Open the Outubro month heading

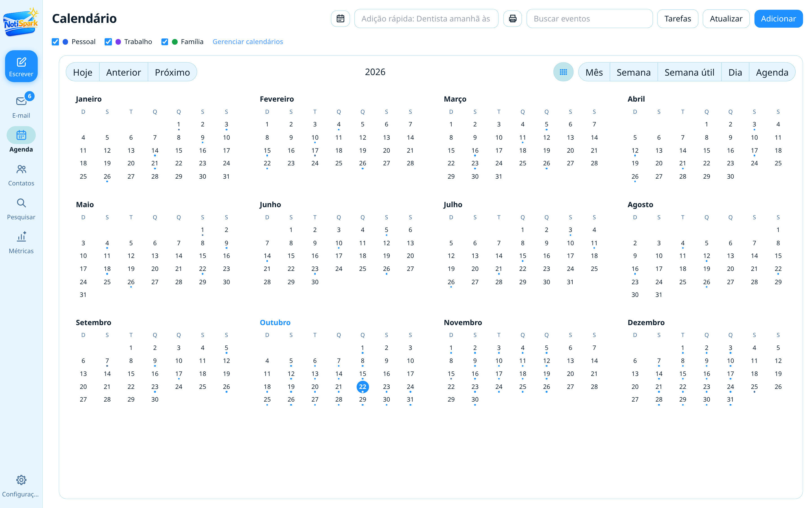(275, 322)
